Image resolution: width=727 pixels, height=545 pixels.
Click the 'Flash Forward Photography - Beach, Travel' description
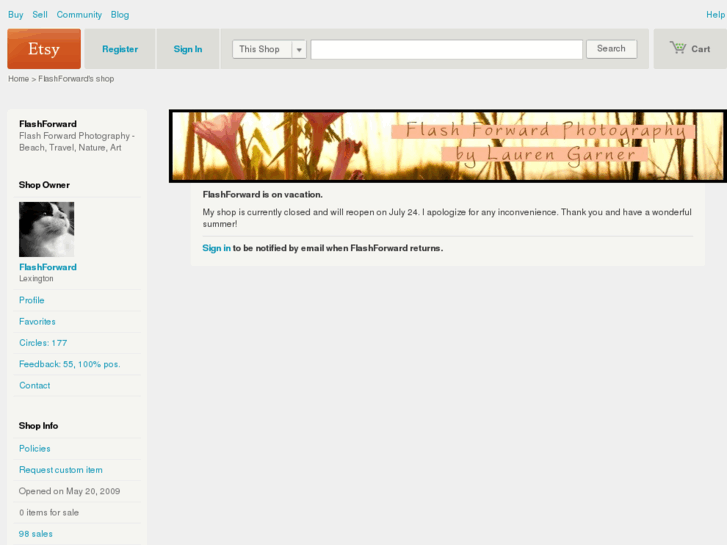coord(77,142)
